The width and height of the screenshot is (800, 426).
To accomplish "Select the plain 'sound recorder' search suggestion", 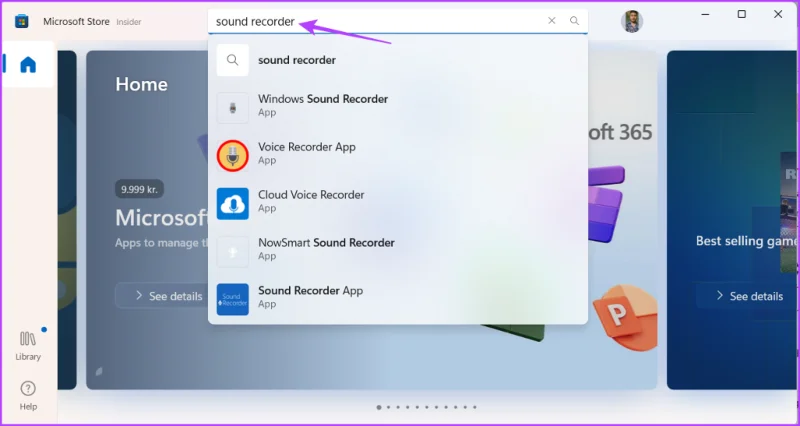I will click(398, 60).
